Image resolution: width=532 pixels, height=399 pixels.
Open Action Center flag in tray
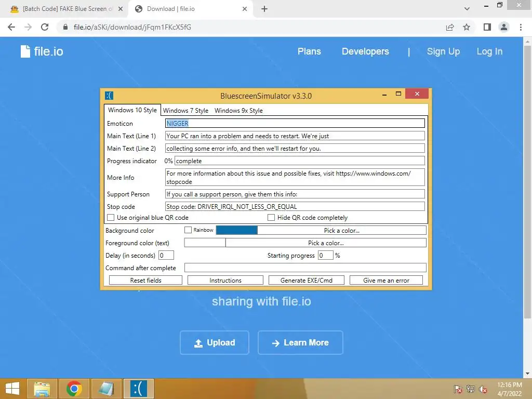click(x=458, y=389)
